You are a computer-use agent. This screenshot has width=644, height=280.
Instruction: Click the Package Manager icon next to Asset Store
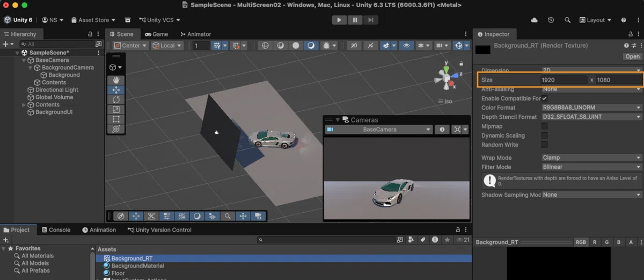(128, 20)
